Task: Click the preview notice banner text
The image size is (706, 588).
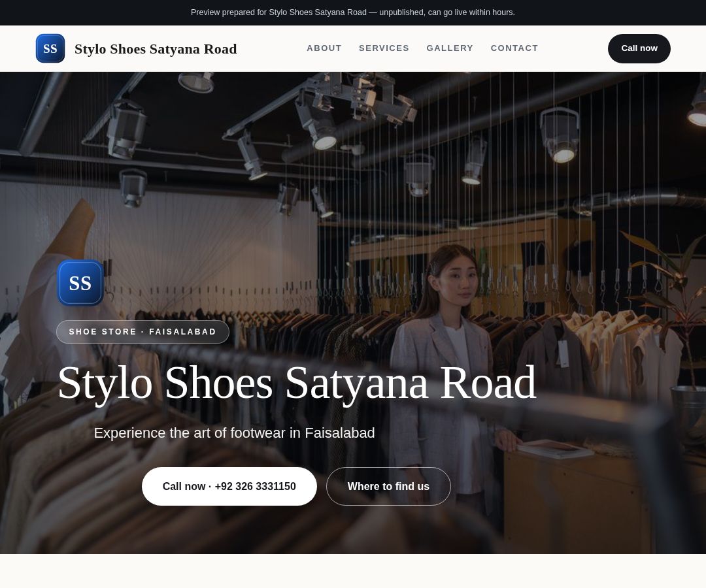Action: tap(352, 12)
